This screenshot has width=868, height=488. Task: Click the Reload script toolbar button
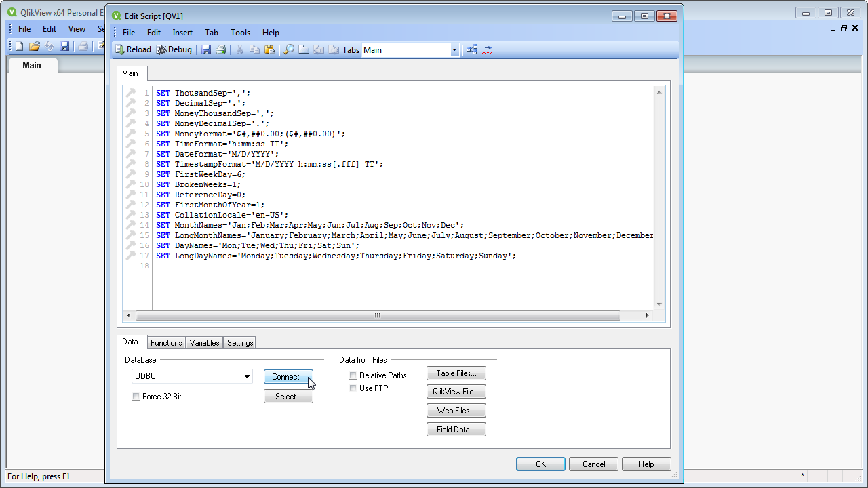click(x=133, y=49)
